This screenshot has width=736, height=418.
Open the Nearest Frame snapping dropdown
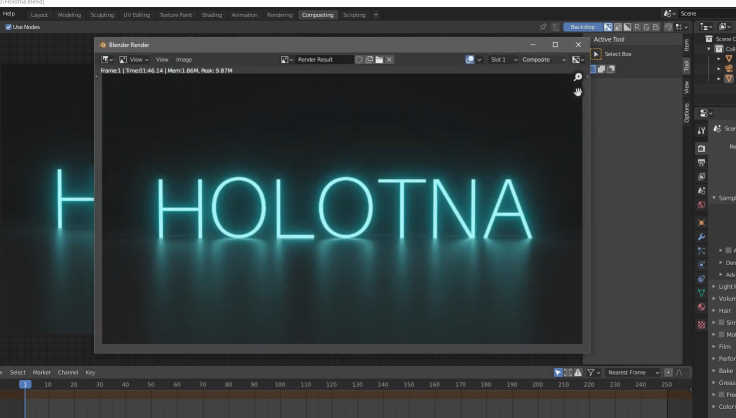coord(631,372)
